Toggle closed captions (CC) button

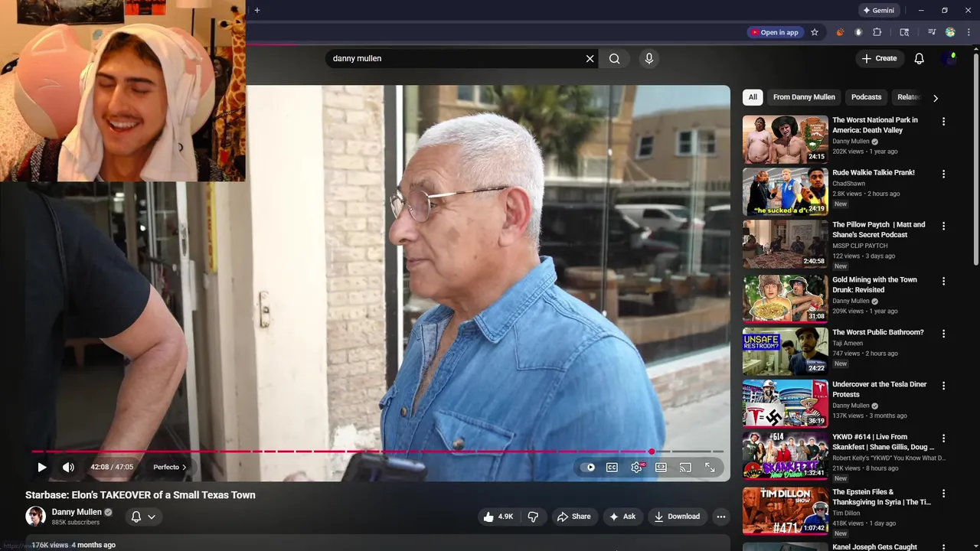(x=612, y=467)
